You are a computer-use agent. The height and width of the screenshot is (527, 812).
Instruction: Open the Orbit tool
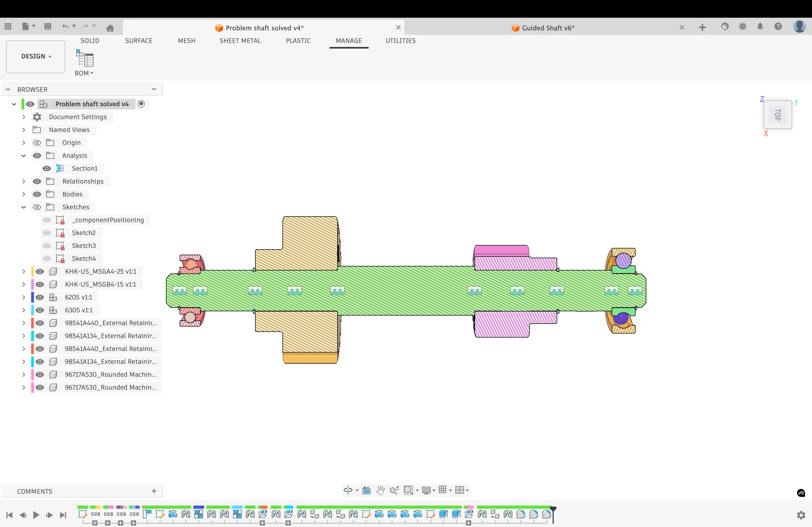point(348,490)
